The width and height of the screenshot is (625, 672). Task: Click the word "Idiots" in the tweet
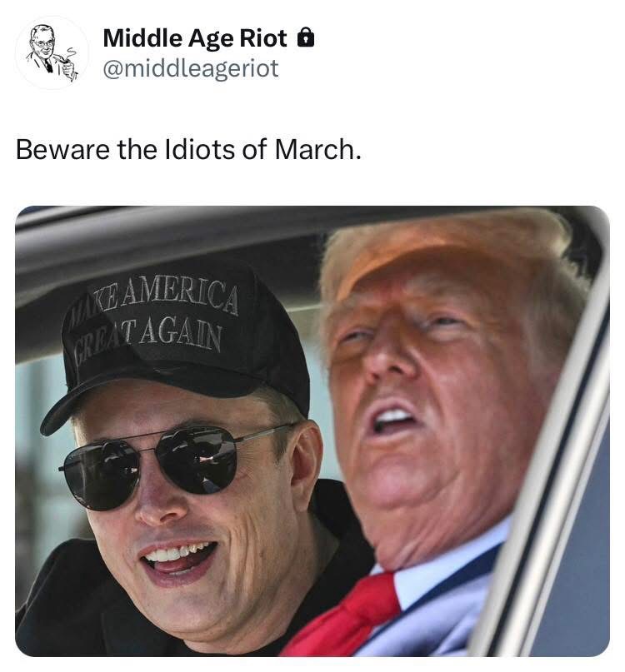(x=200, y=150)
